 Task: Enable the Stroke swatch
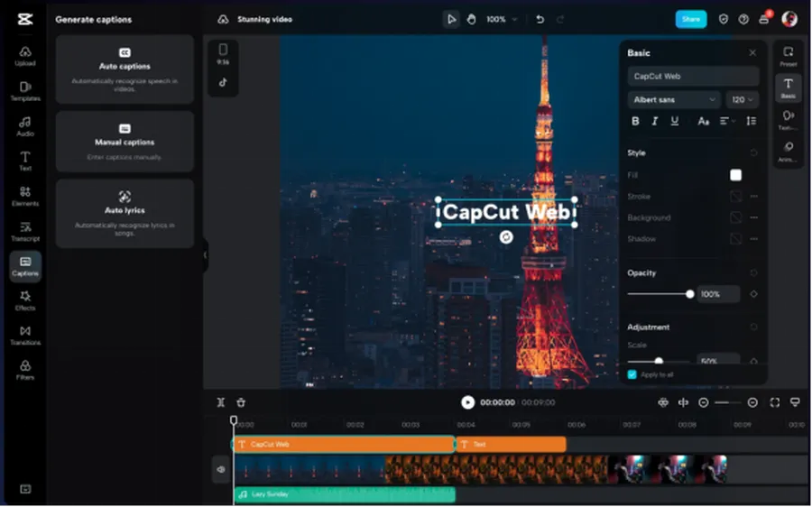[x=735, y=197]
